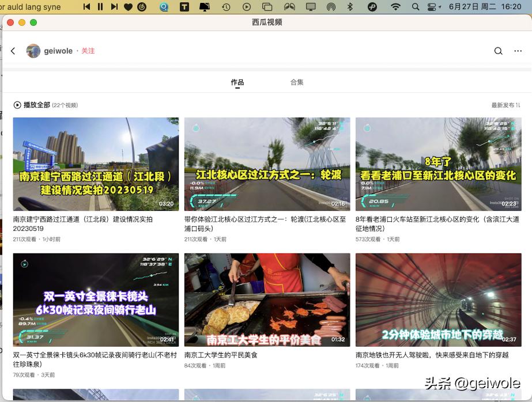
Task: Pause playback via menu bar pause icon
Action: [99, 7]
